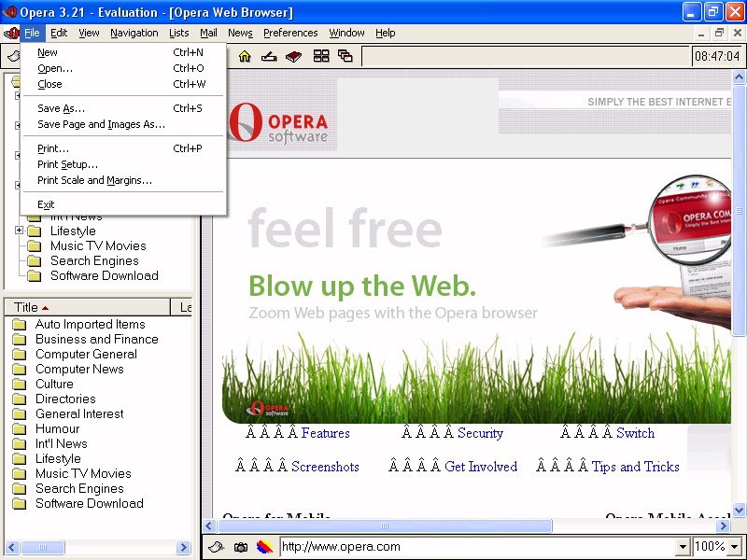Choose Print Scale and Margins...
The height and width of the screenshot is (560, 747).
(123, 180)
